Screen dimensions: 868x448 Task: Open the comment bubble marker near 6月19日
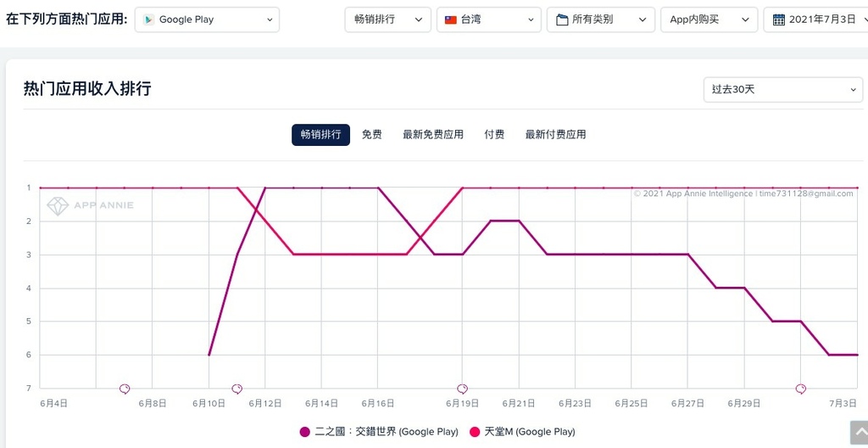(x=462, y=389)
